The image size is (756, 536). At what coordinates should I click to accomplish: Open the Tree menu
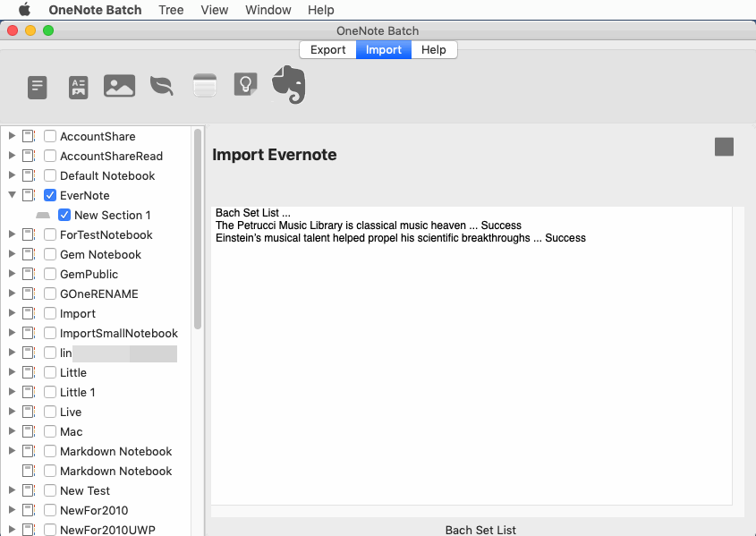pos(171,10)
